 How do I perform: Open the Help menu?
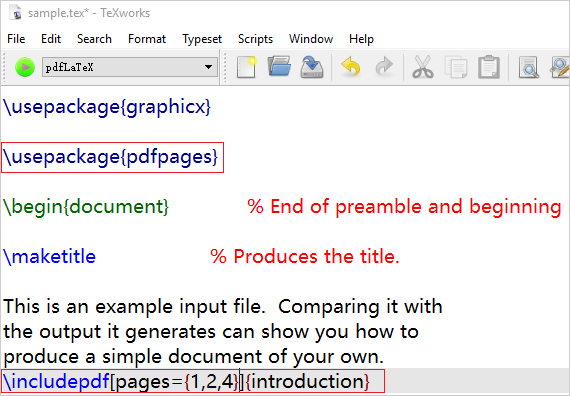pos(361,39)
